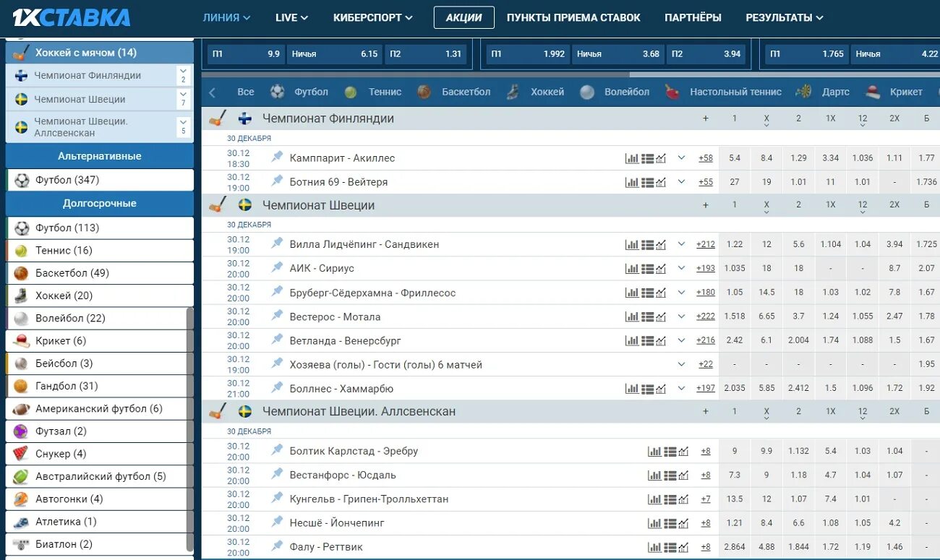Pin the Несшё - Йончепинг match
Image resolution: width=940 pixels, height=560 pixels.
pos(277,522)
